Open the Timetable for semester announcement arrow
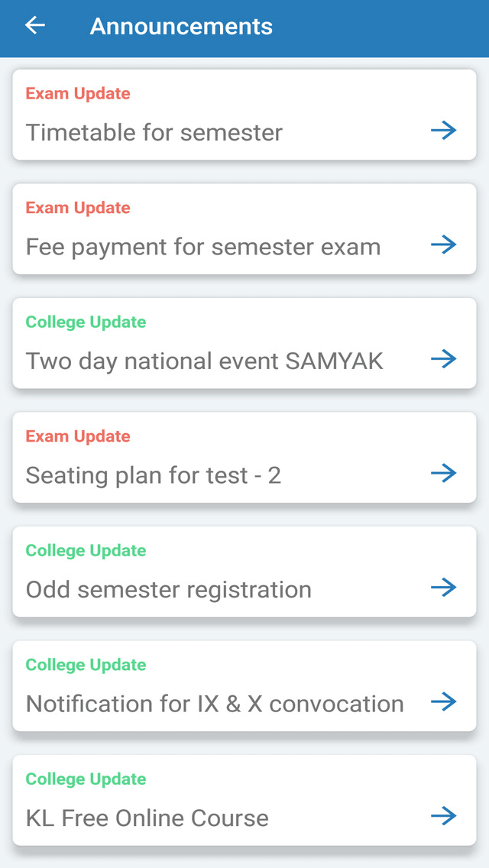Viewport: 489px width, 868px height. coord(444,131)
